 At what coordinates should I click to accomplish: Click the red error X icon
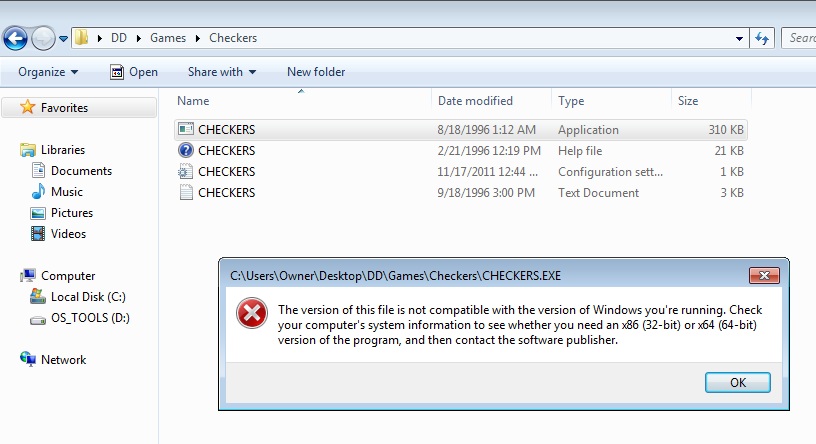[251, 313]
